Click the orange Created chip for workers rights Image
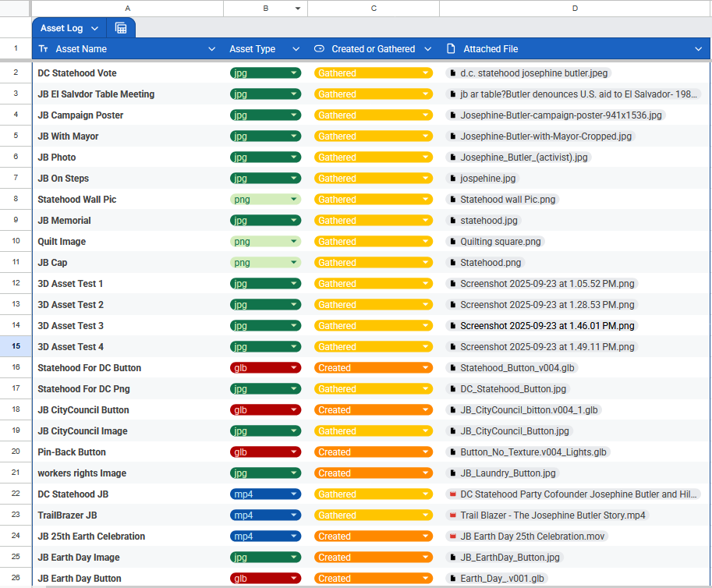This screenshot has height=588, width=712. pos(373,473)
